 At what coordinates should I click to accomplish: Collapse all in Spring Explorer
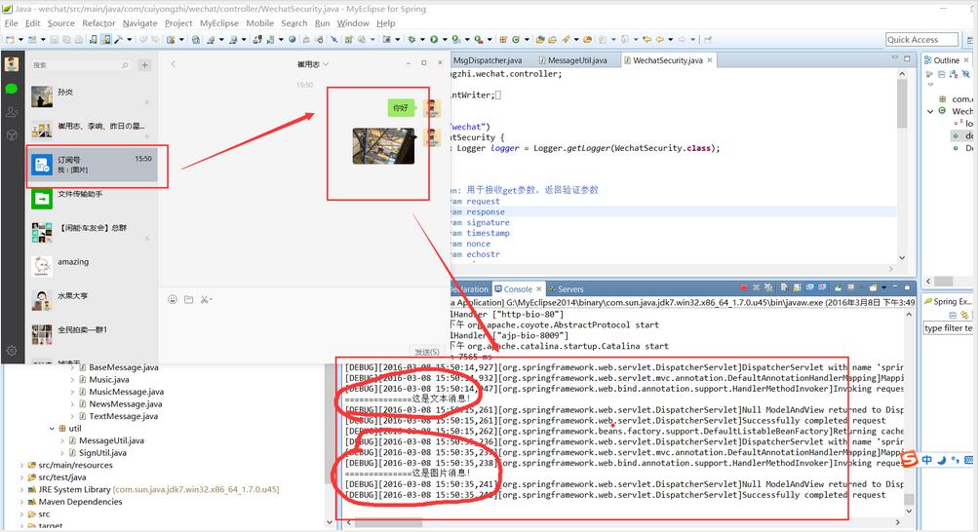(x=953, y=315)
